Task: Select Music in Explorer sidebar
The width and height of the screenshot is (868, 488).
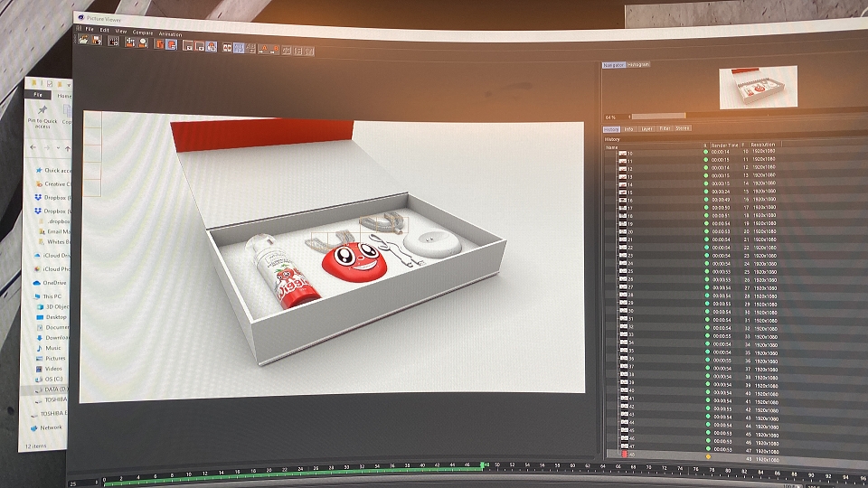Action: click(49, 348)
